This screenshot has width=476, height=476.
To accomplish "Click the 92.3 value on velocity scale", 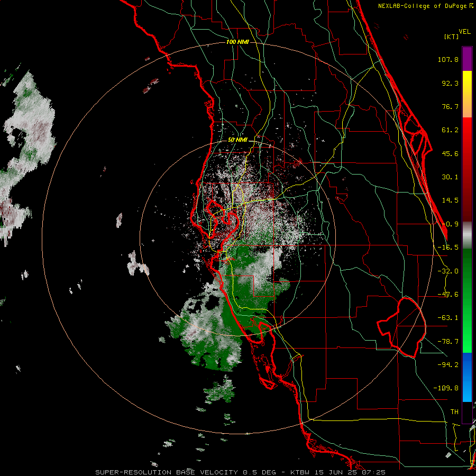I will pyautogui.click(x=450, y=83).
